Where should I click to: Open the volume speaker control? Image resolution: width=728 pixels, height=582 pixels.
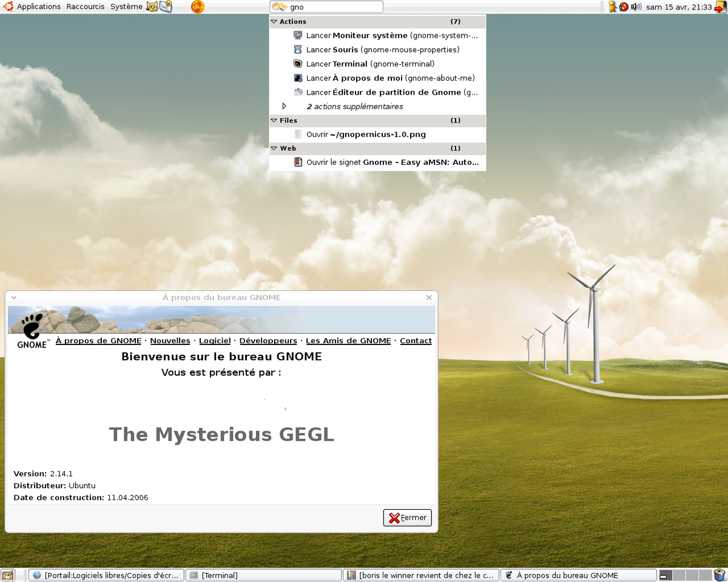coord(636,7)
